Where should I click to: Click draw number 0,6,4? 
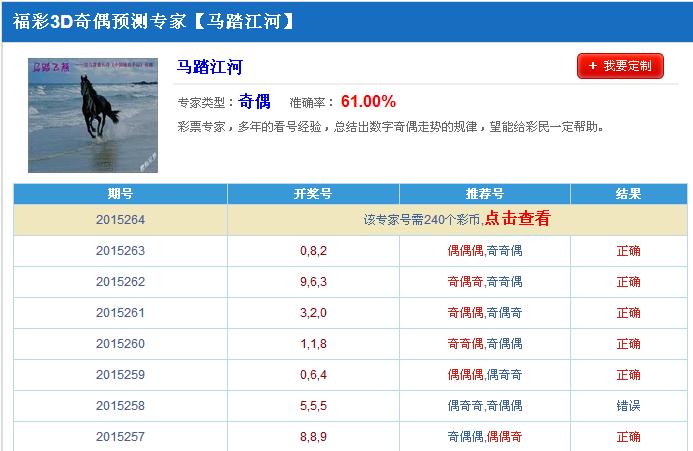click(313, 375)
